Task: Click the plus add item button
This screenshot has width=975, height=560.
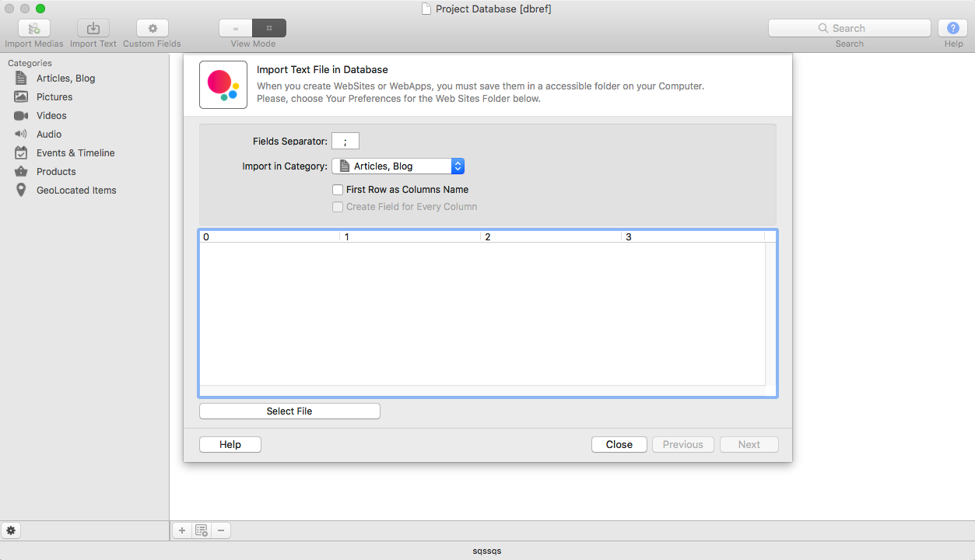Action: (x=182, y=530)
